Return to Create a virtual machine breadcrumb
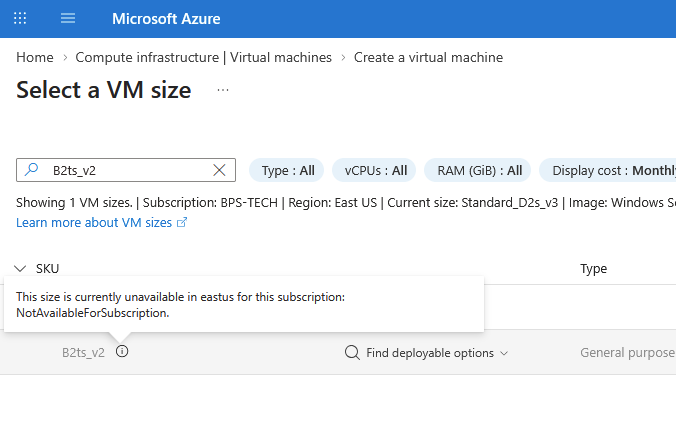 point(428,57)
